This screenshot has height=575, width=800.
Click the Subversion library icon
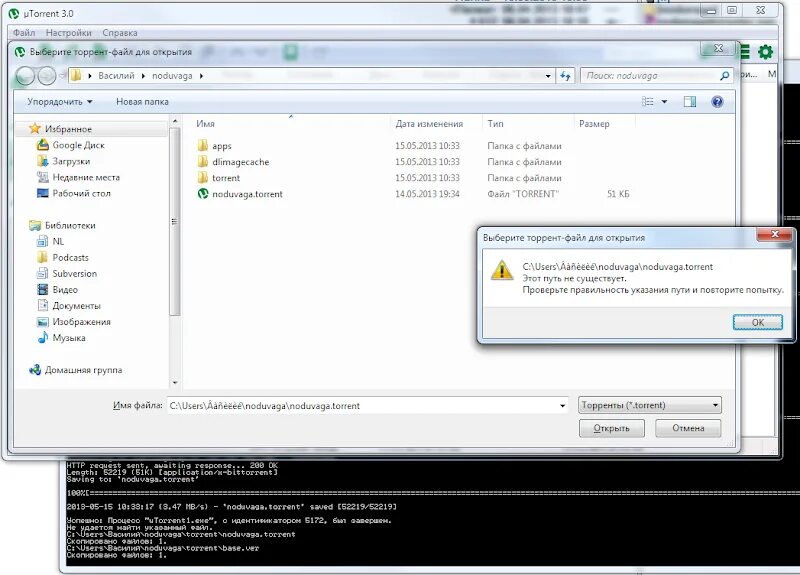[43, 273]
